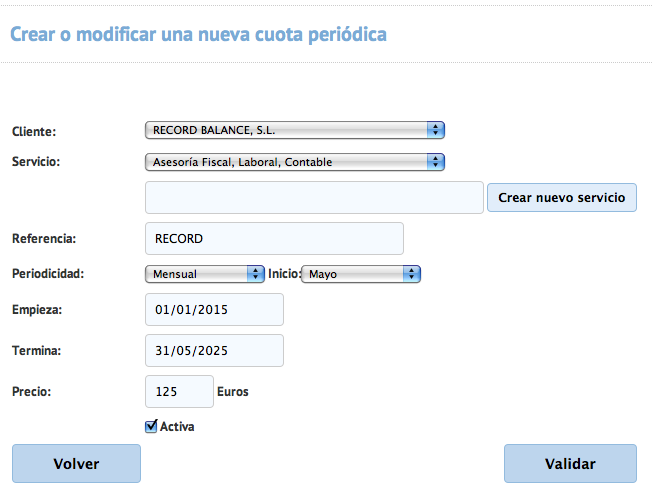Screen dimensions: 652x494
Task: Click the Precio field showing 125
Action: (179, 392)
